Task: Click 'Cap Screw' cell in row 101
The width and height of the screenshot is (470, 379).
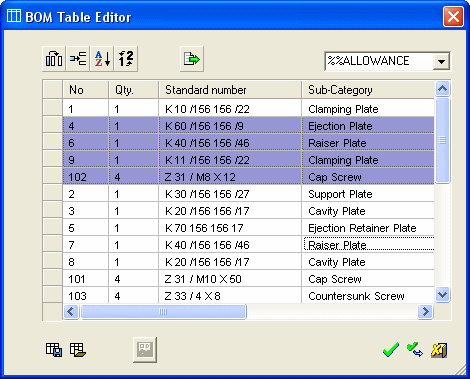Action: [368, 279]
